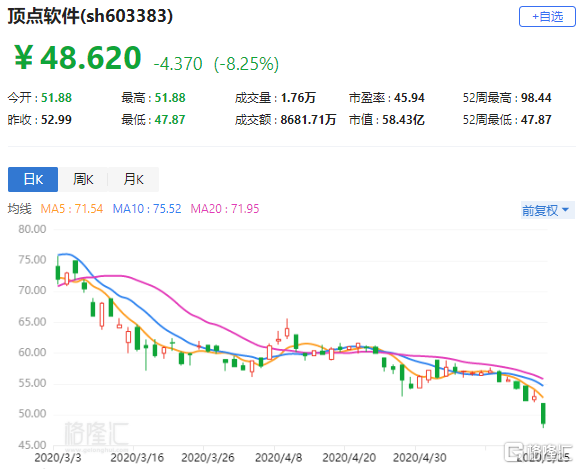Switch to 周K weekly chart tab
Viewport: 579px width, 469px height.
coord(83,179)
